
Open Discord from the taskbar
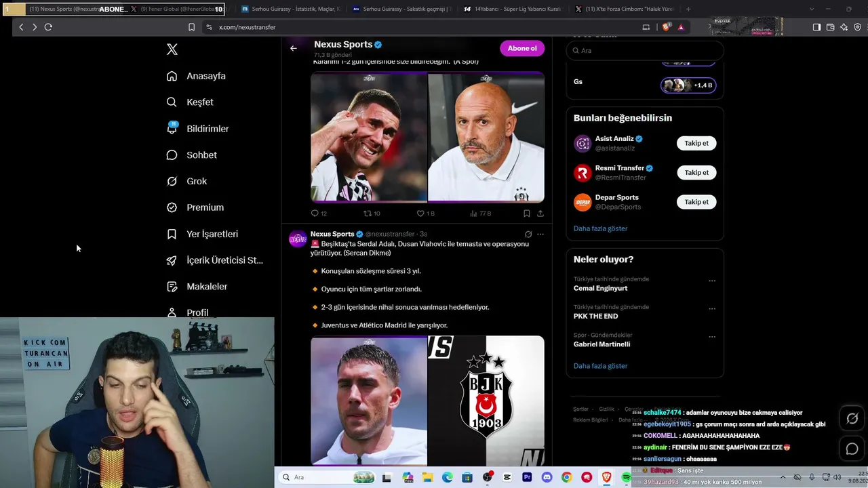pyautogui.click(x=547, y=477)
